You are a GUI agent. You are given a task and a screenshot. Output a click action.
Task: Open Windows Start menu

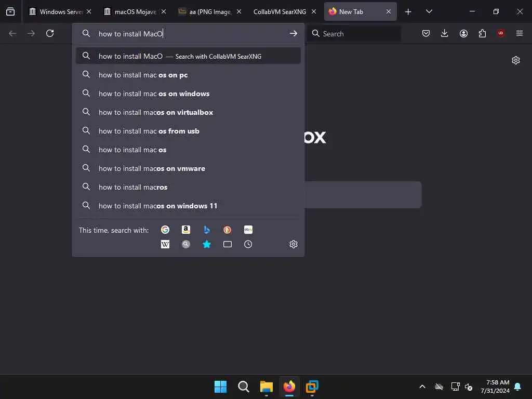[220, 387]
